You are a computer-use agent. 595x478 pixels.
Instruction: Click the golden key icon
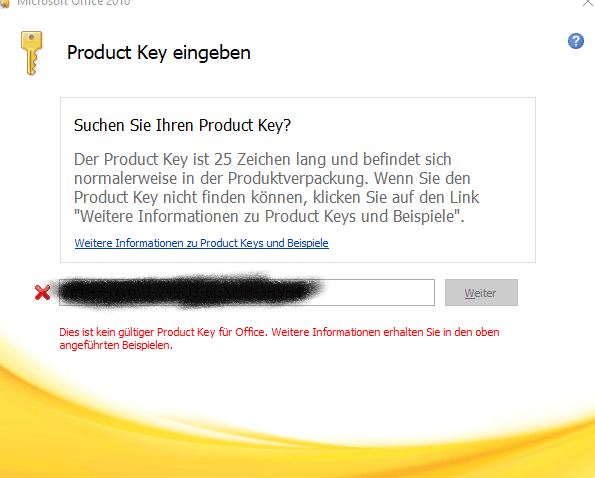[x=31, y=53]
